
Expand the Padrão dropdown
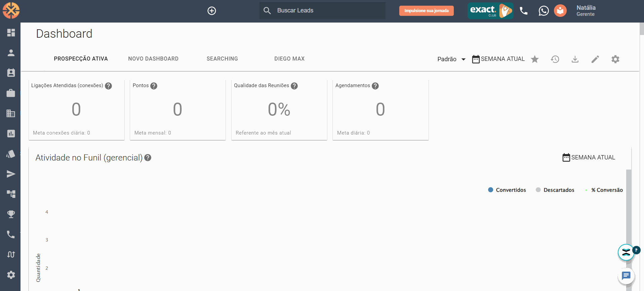click(451, 59)
